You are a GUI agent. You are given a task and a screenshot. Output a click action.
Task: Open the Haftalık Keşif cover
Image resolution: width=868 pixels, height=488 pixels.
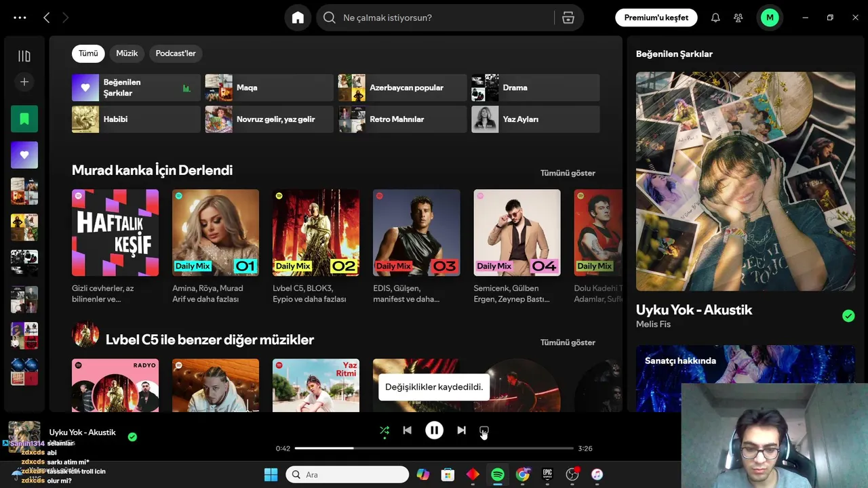point(115,232)
